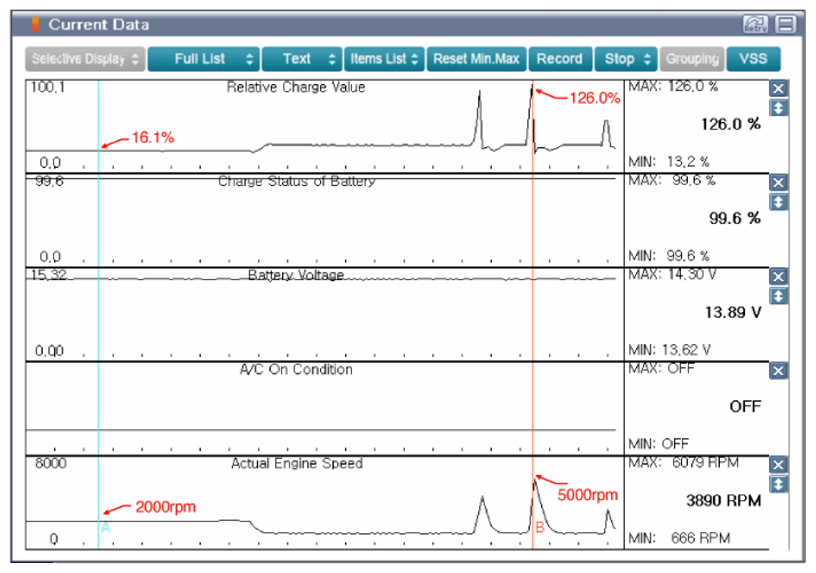The image size is (816, 573).
Task: Remove the Actual Engine Speed graph
Action: (x=779, y=464)
